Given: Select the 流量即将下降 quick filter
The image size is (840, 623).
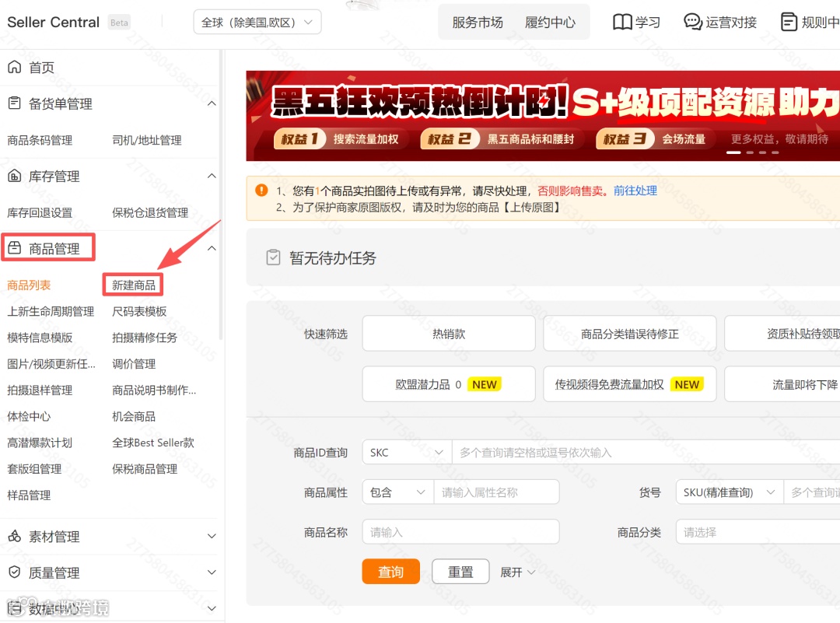Looking at the screenshot, I should pos(782,384).
